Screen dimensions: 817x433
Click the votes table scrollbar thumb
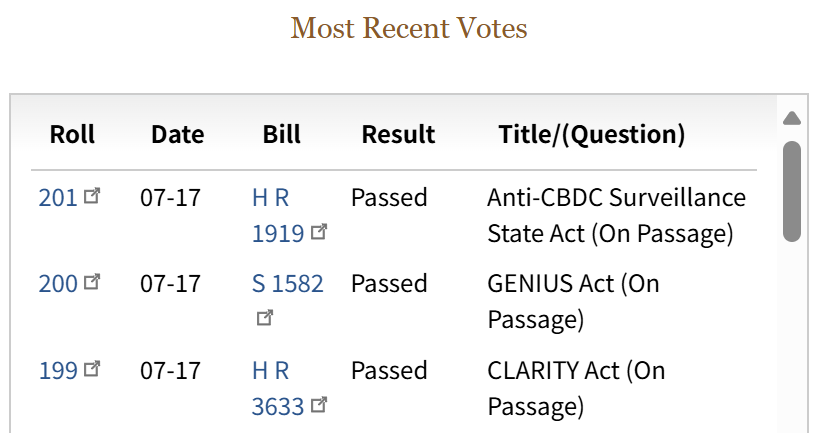pyautogui.click(x=792, y=190)
